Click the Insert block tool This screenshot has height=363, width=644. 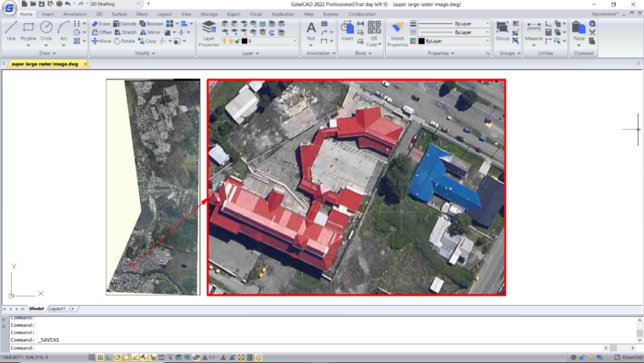(347, 32)
